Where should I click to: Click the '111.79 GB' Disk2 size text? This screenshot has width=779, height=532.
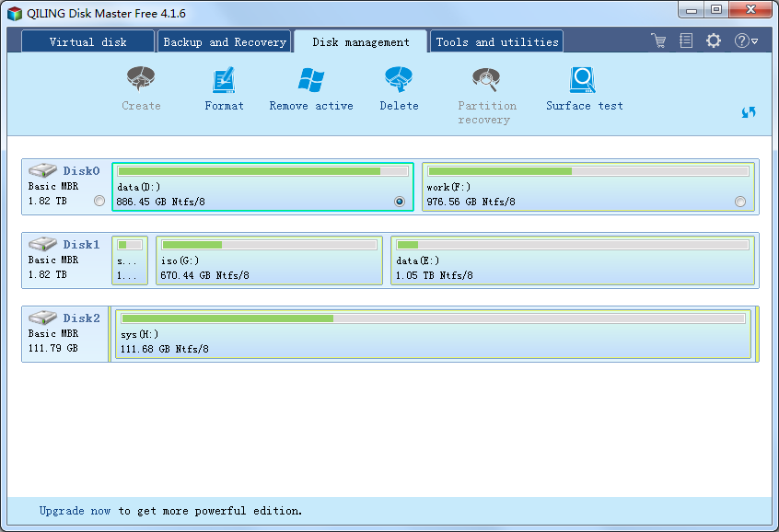[53, 348]
